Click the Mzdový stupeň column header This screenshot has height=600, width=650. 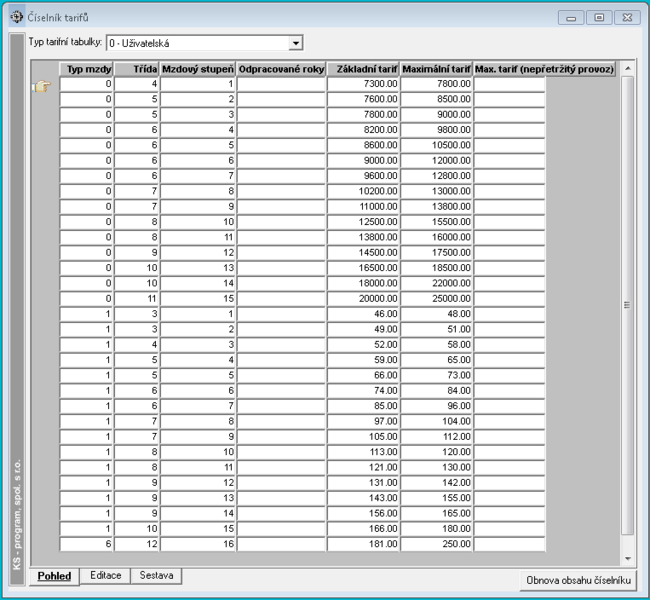click(x=198, y=69)
